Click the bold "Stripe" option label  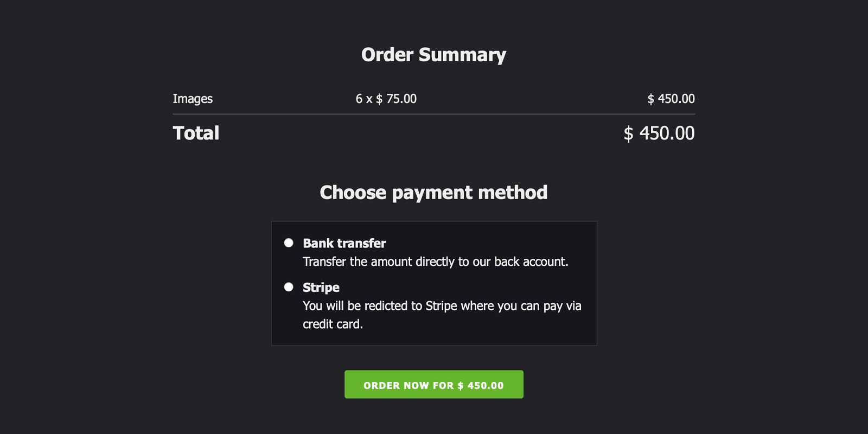coord(321,288)
